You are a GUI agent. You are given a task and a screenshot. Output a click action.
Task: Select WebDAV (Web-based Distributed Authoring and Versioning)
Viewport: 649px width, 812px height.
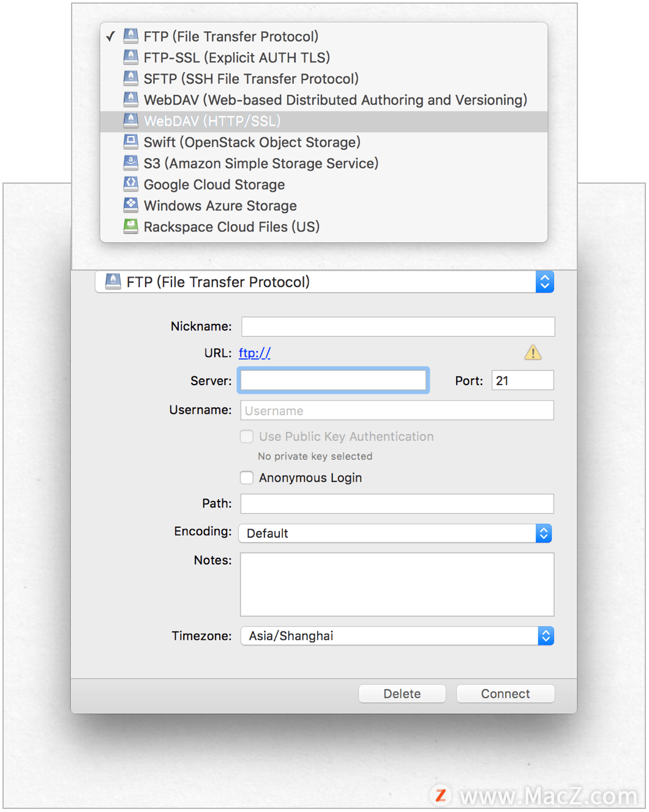[x=324, y=100]
